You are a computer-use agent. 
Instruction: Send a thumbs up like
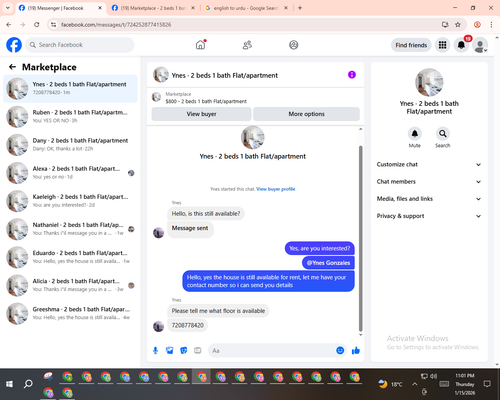[x=356, y=350]
